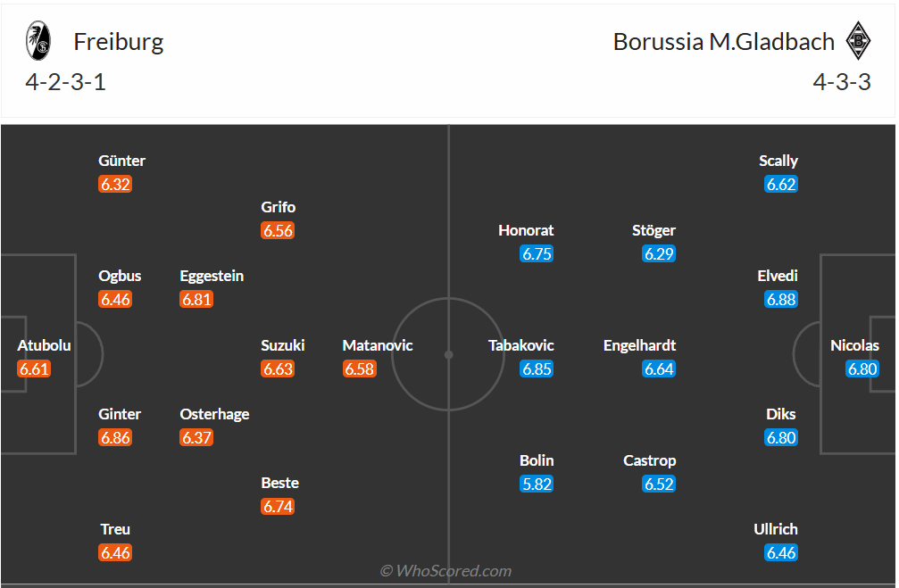Select Grifo's 6.56 rating badge
Image resolution: width=899 pixels, height=588 pixels.
tap(278, 230)
